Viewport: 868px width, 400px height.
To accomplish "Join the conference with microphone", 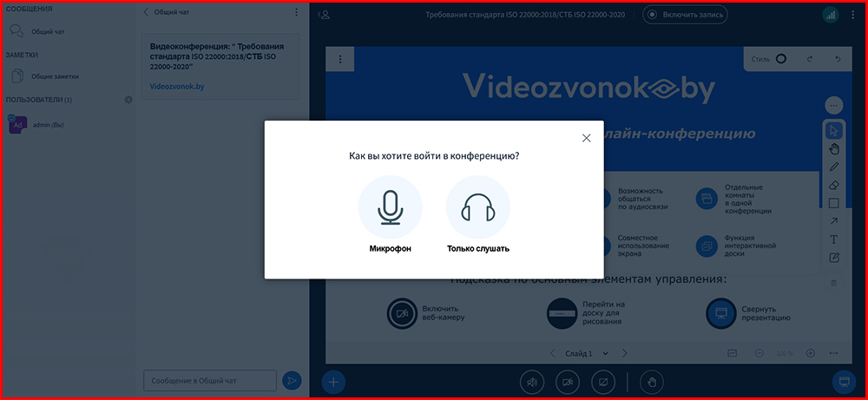I will coord(391,207).
